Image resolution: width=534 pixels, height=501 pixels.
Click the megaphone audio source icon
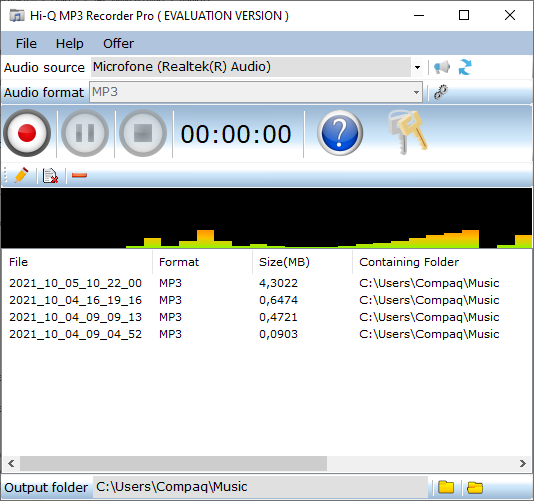442,67
